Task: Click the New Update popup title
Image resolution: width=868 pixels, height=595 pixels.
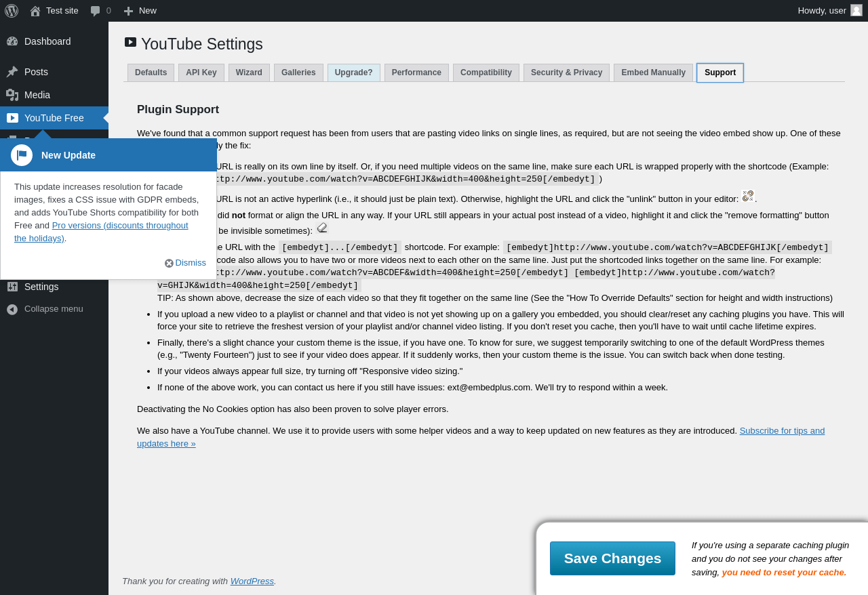Action: [x=68, y=155]
